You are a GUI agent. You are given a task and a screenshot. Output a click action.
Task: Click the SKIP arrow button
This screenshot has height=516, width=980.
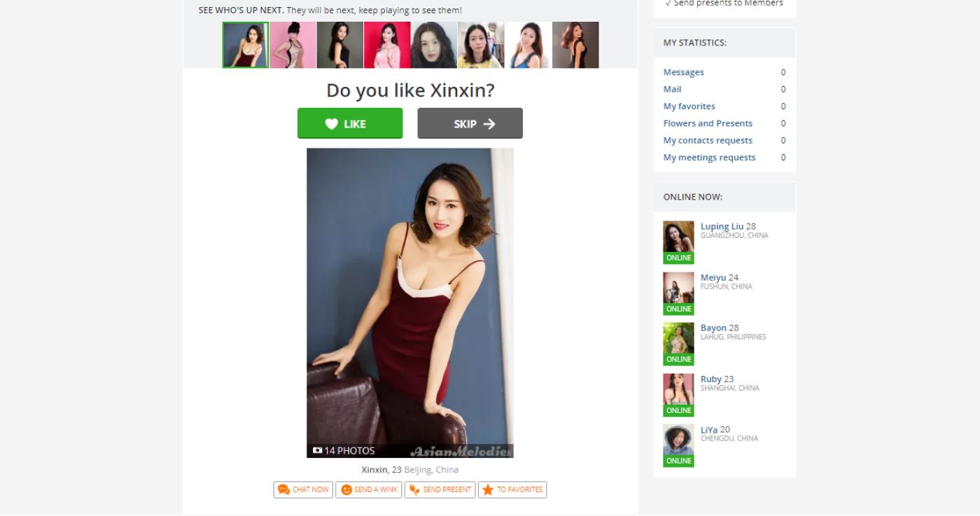[470, 123]
